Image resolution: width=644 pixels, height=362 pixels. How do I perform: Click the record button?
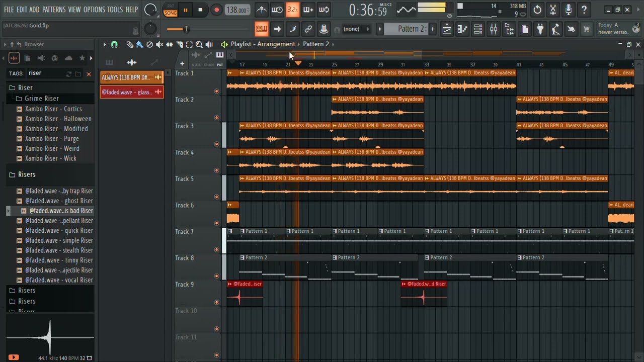[x=216, y=10]
